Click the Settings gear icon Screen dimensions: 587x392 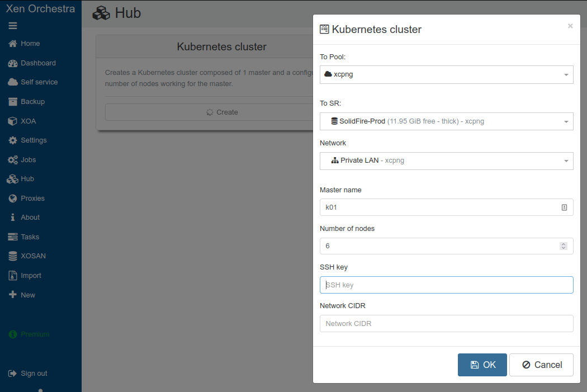tap(13, 140)
